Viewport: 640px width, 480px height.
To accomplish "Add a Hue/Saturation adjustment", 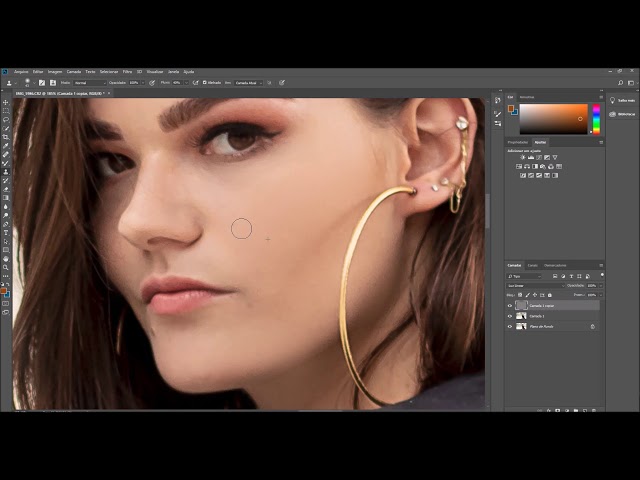I will (519, 167).
